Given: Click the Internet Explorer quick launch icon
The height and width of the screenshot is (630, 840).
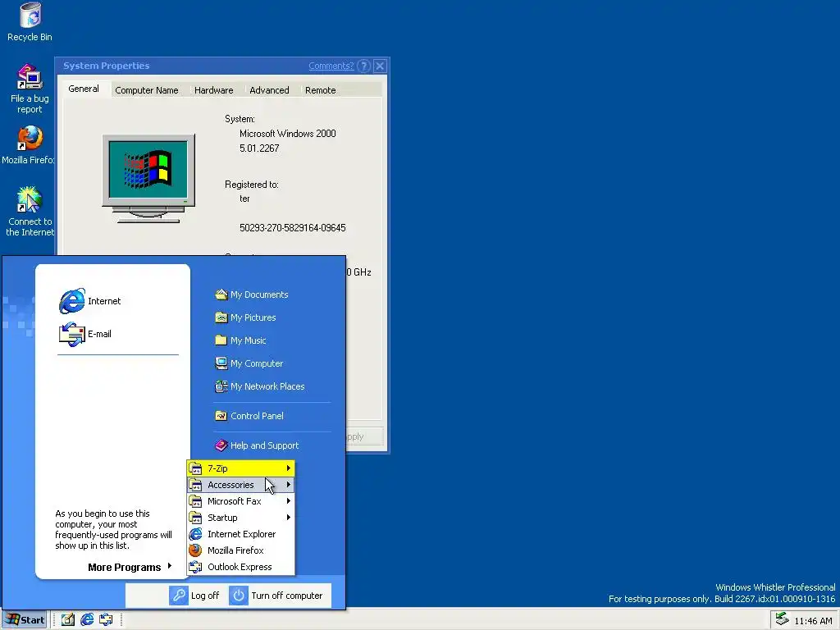Looking at the screenshot, I should (x=87, y=620).
